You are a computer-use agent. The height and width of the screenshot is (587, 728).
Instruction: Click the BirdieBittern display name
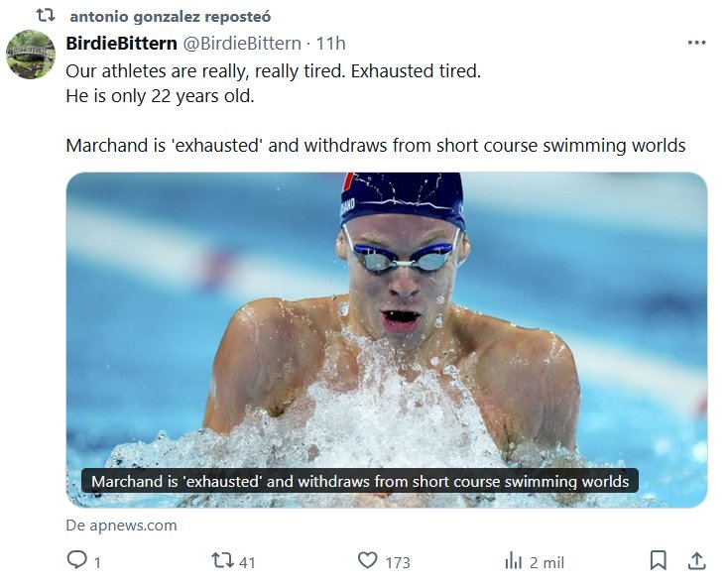click(x=121, y=43)
